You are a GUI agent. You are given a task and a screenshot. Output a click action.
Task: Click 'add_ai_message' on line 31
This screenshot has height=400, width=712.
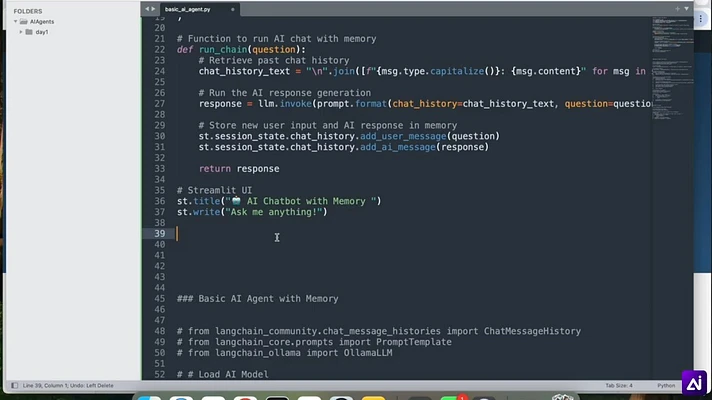pyautogui.click(x=398, y=147)
